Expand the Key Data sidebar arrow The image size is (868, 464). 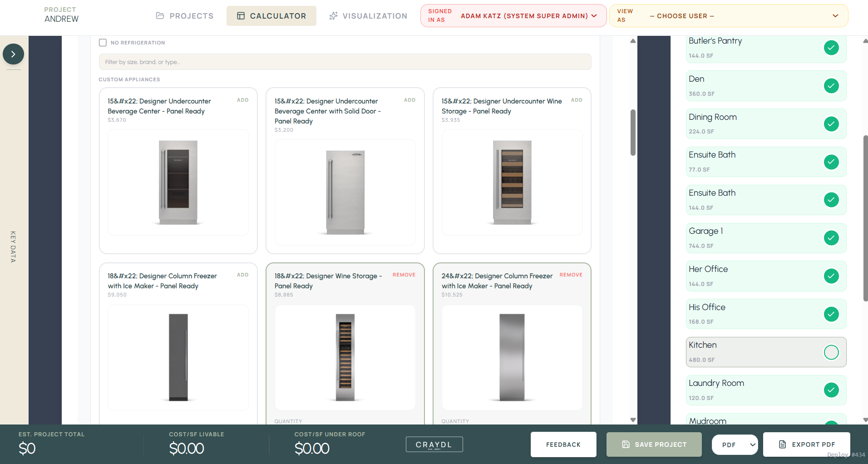[x=13, y=54]
